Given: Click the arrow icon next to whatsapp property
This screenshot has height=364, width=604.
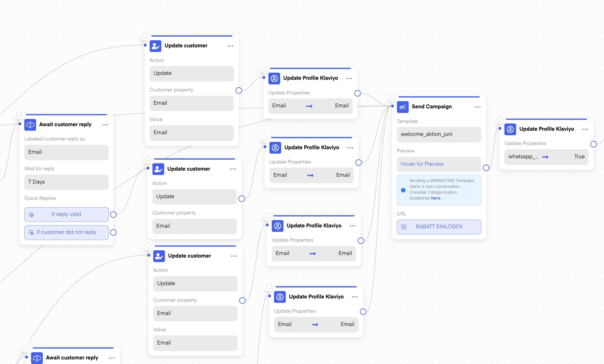Looking at the screenshot, I should (545, 157).
